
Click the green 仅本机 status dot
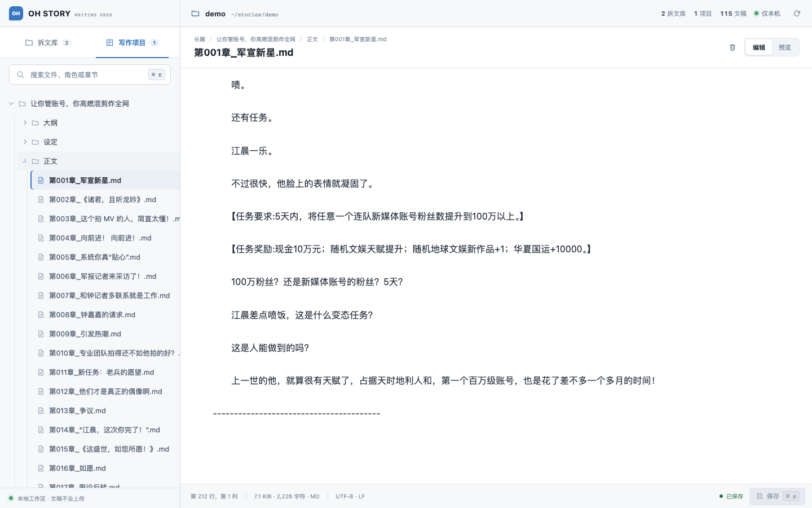pos(757,14)
